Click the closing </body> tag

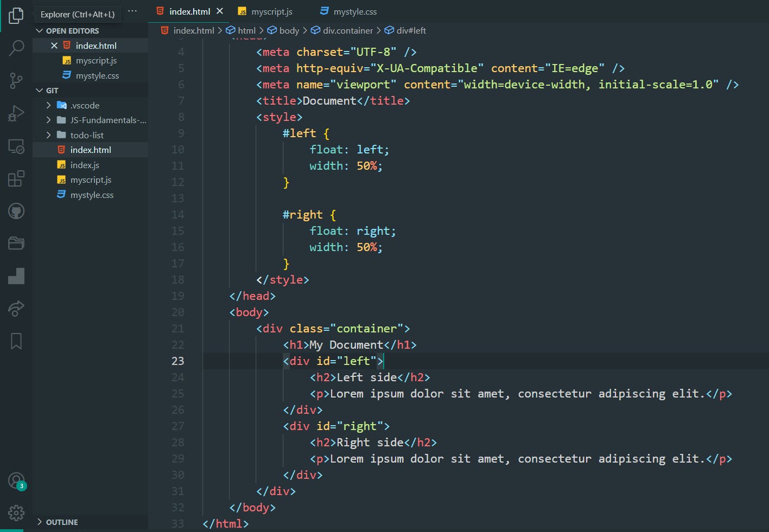point(252,508)
